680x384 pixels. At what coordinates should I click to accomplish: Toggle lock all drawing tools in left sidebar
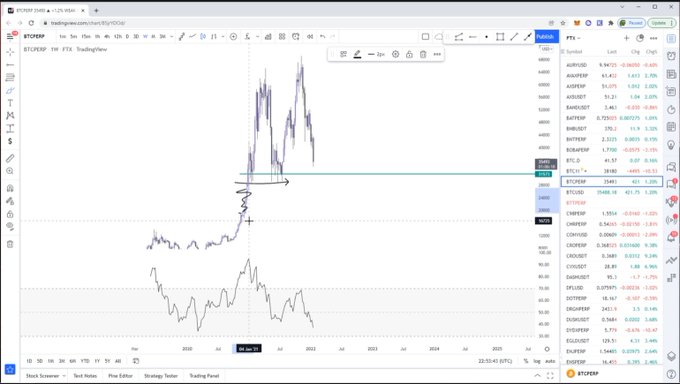pyautogui.click(x=10, y=214)
